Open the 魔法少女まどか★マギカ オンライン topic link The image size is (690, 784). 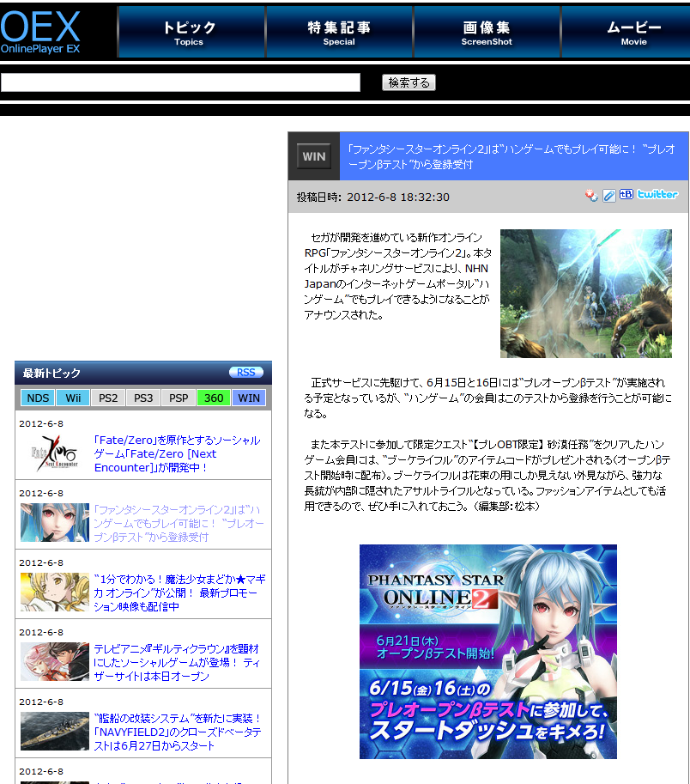click(x=180, y=593)
